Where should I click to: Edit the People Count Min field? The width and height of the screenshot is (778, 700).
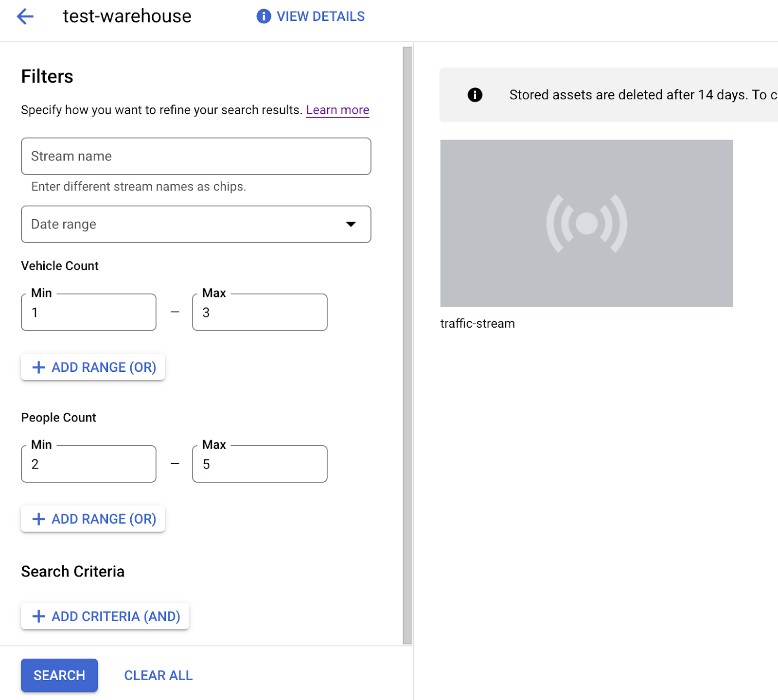(88, 464)
